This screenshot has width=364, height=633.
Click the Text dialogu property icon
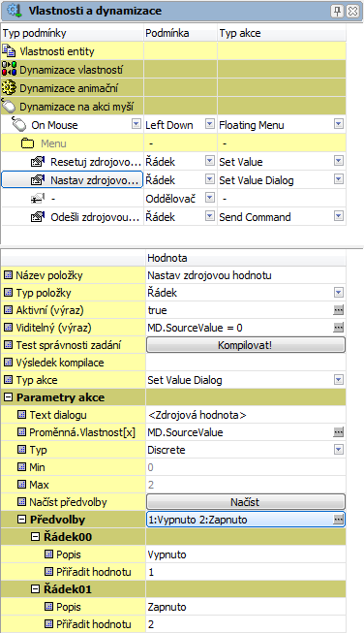click(x=21, y=415)
